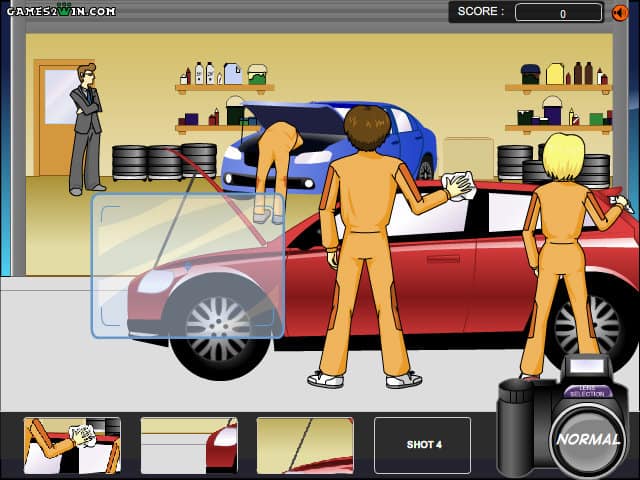Image resolution: width=640 pixels, height=480 pixels.
Task: Click the brown-haired mechanic's head
Action: point(367,127)
